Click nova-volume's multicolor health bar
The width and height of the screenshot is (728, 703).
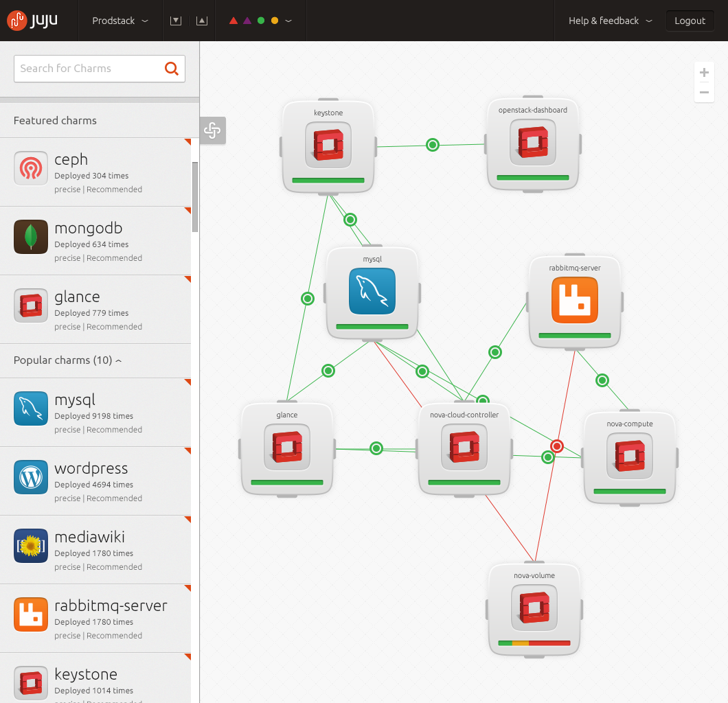pos(534,643)
